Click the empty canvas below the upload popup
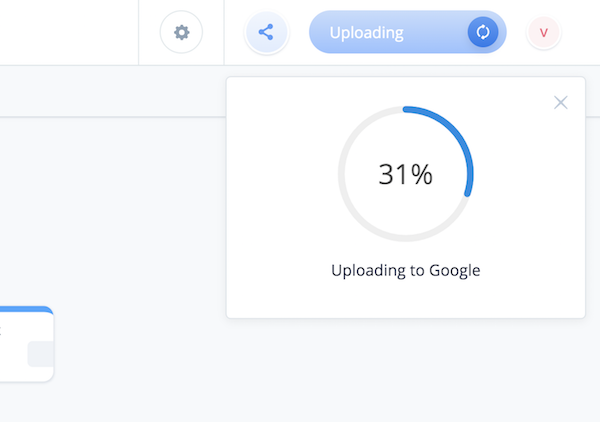600x422 pixels. click(406, 367)
